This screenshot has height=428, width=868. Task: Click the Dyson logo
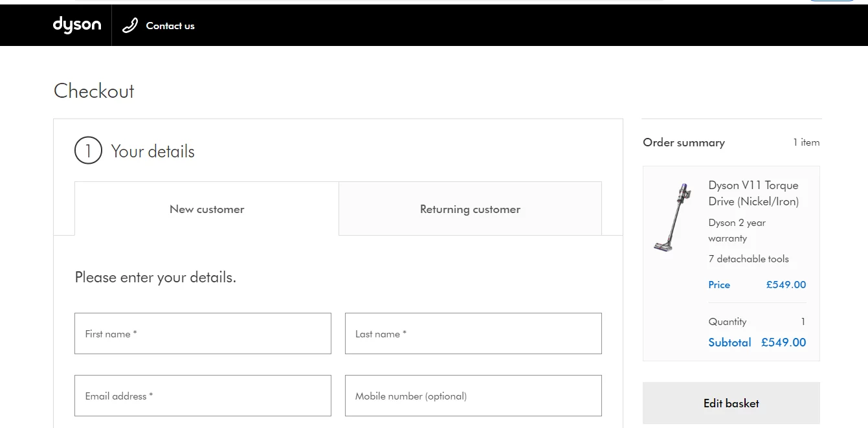pos(77,25)
